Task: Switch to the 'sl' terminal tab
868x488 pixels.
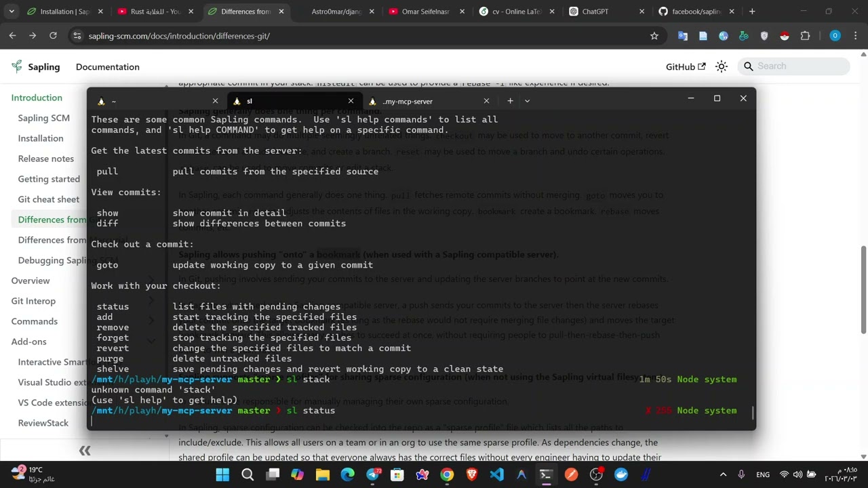Action: pos(294,101)
